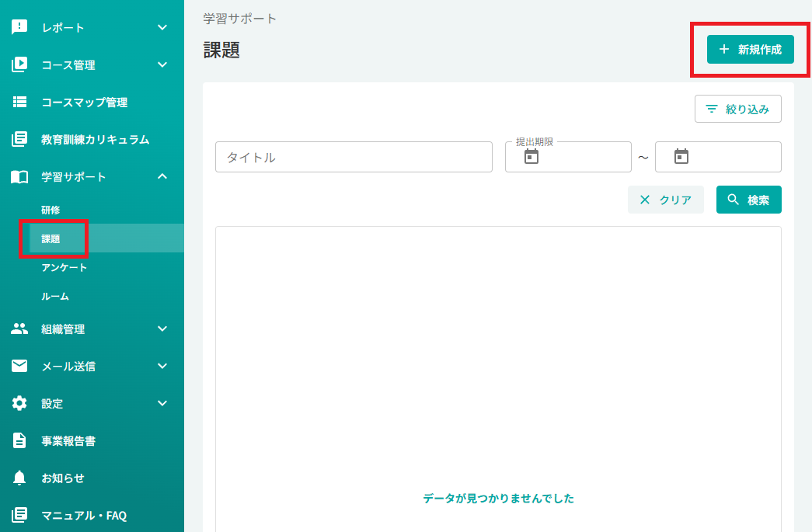Open アンケート submenu item
Screen dimensions: 812x532
coord(64,267)
